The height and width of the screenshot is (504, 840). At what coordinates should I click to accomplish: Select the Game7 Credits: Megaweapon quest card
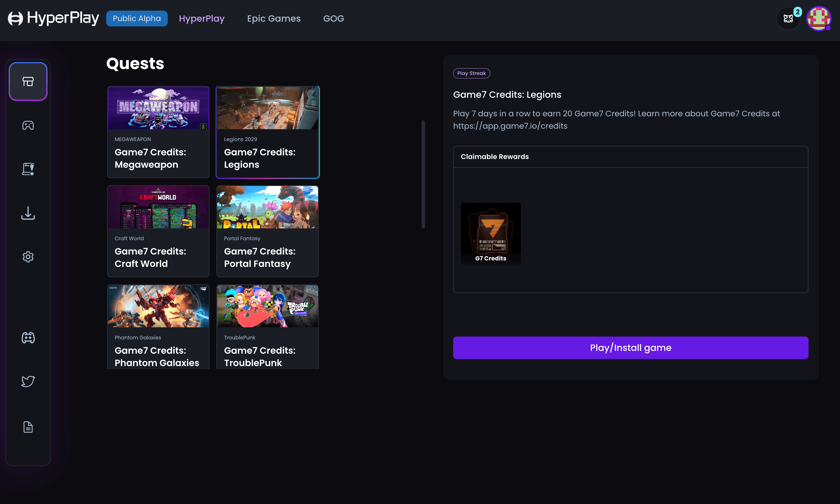[158, 132]
